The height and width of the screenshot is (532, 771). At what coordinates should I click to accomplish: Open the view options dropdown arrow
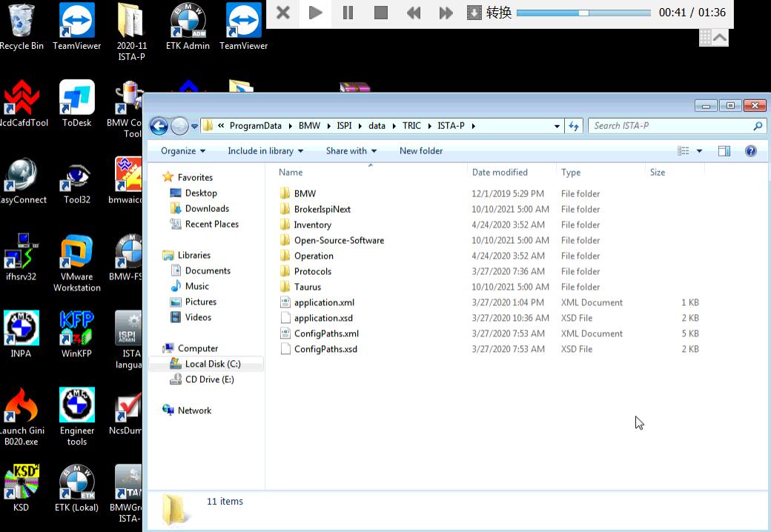(x=699, y=151)
